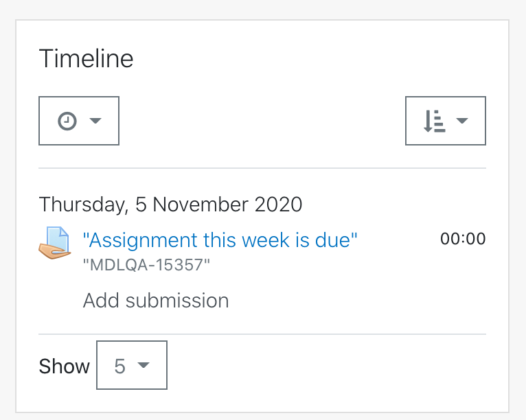Click the clock face icon

coord(67,121)
